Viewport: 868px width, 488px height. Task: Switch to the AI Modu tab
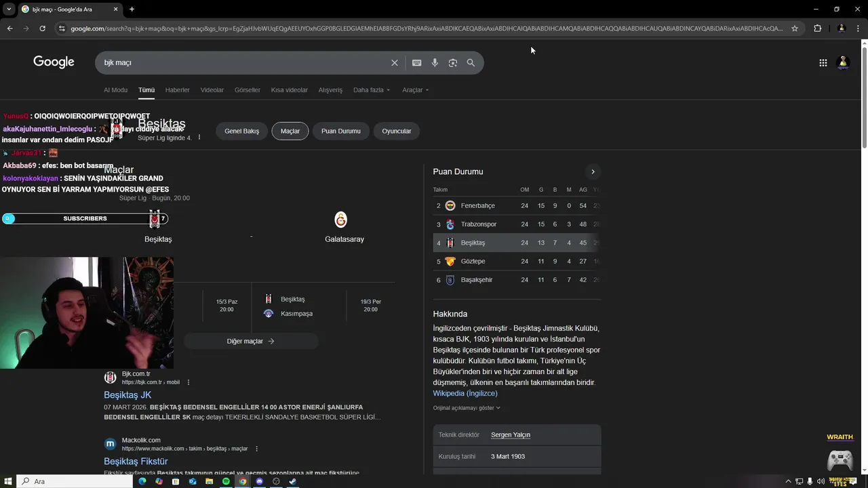coord(115,89)
